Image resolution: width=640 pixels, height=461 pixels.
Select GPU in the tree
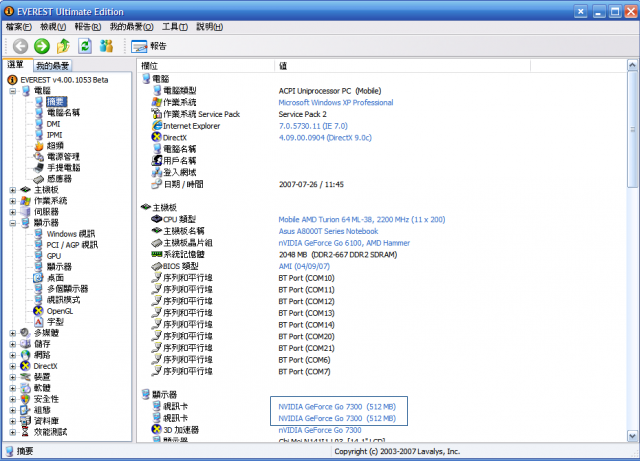[53, 256]
